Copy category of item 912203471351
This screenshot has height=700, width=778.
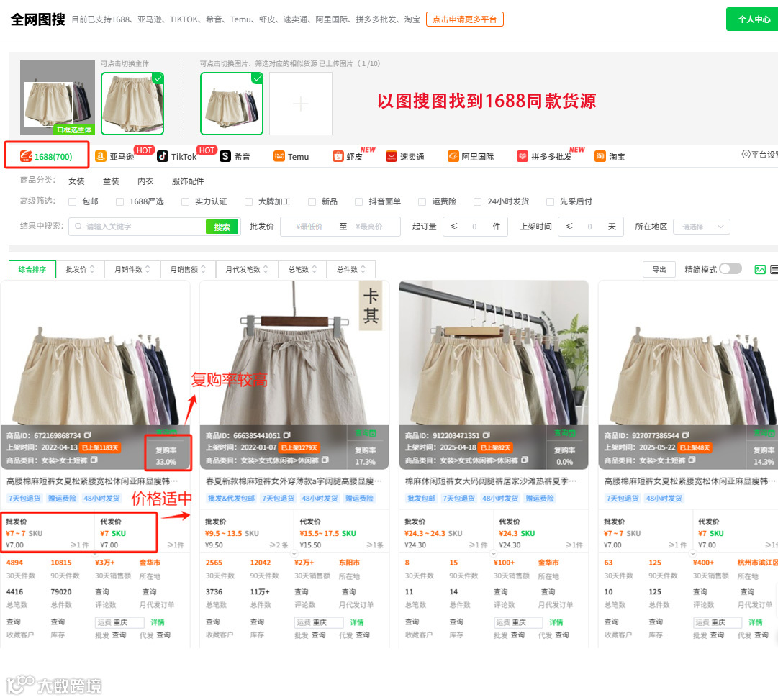pyautogui.click(x=525, y=460)
